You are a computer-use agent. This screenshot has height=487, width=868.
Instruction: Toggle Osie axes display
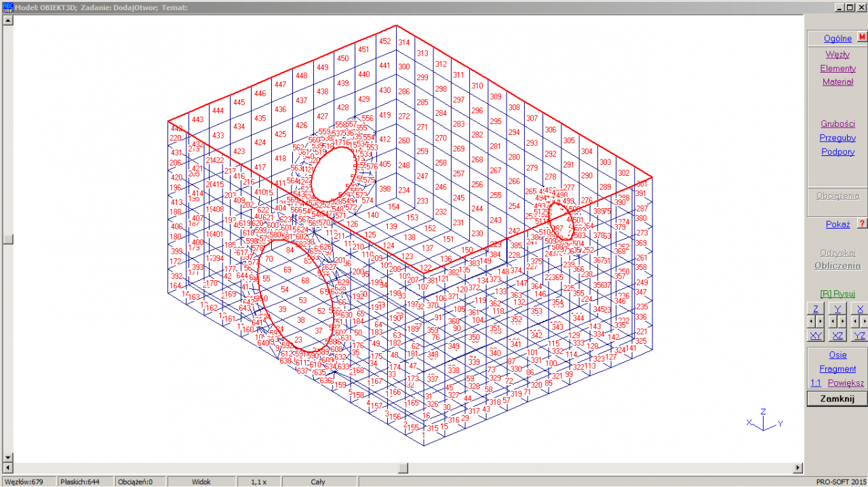(x=837, y=355)
